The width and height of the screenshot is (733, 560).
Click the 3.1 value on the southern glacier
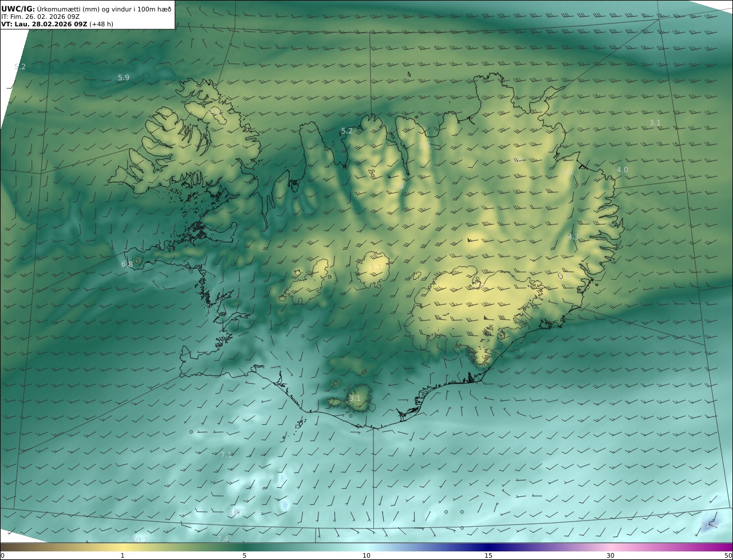[355, 398]
